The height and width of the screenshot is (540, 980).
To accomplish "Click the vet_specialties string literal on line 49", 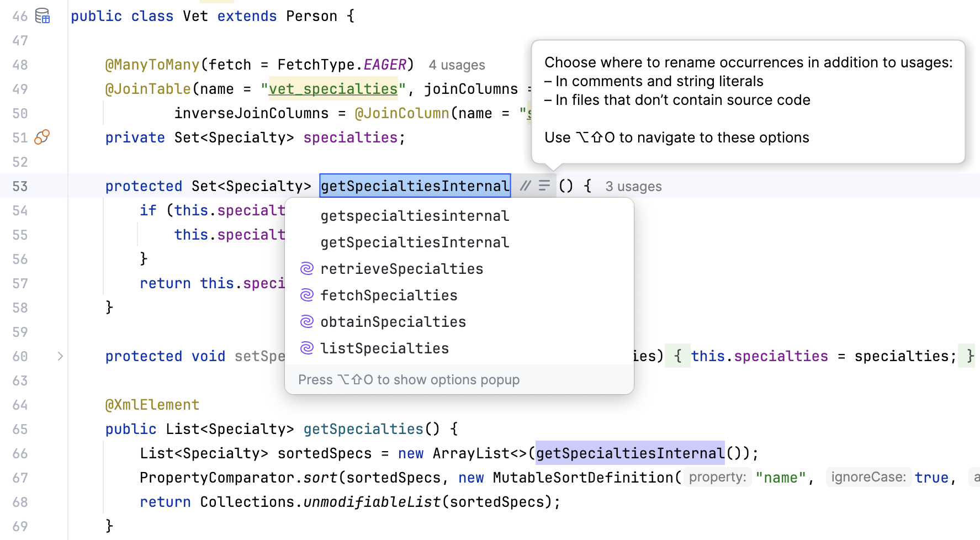I will click(332, 88).
